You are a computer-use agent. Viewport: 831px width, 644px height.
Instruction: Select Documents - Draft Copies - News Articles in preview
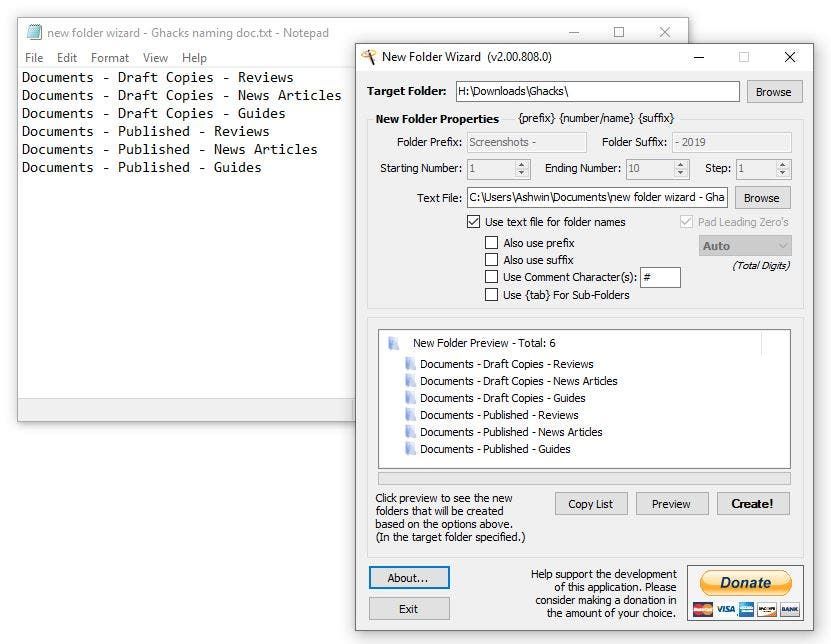(518, 381)
